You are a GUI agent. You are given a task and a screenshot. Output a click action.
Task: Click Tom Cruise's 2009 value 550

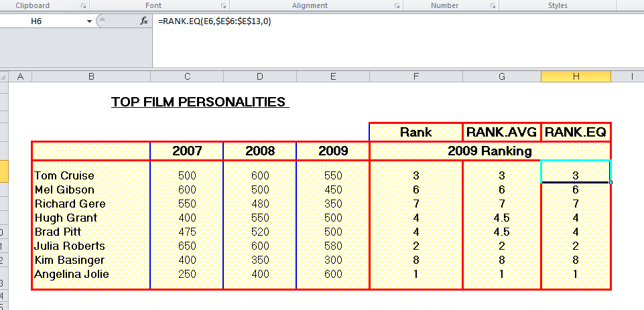pos(333,175)
